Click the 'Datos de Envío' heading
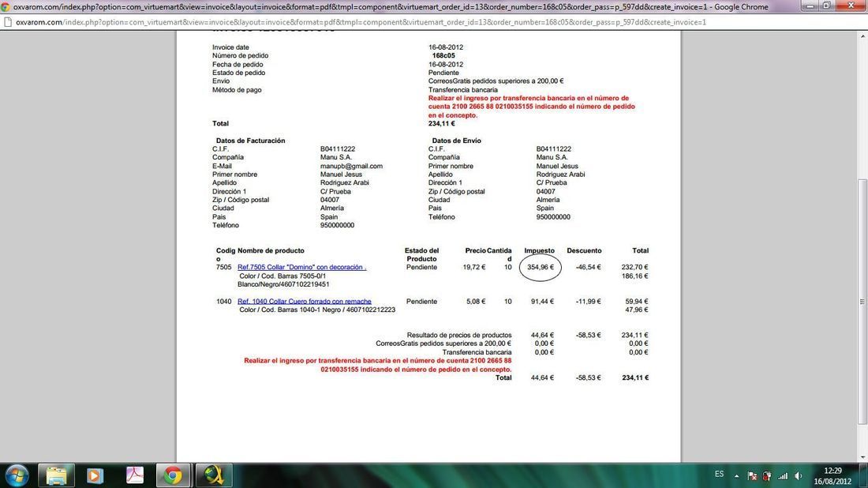 (x=456, y=141)
